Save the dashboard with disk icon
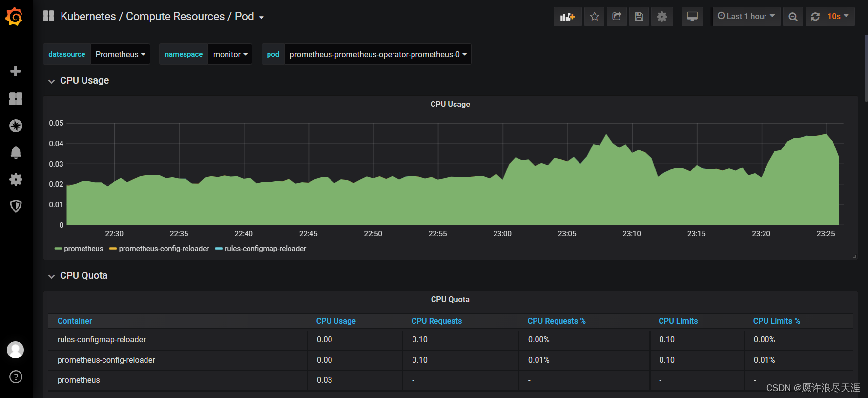The width and height of the screenshot is (868, 398). [639, 17]
